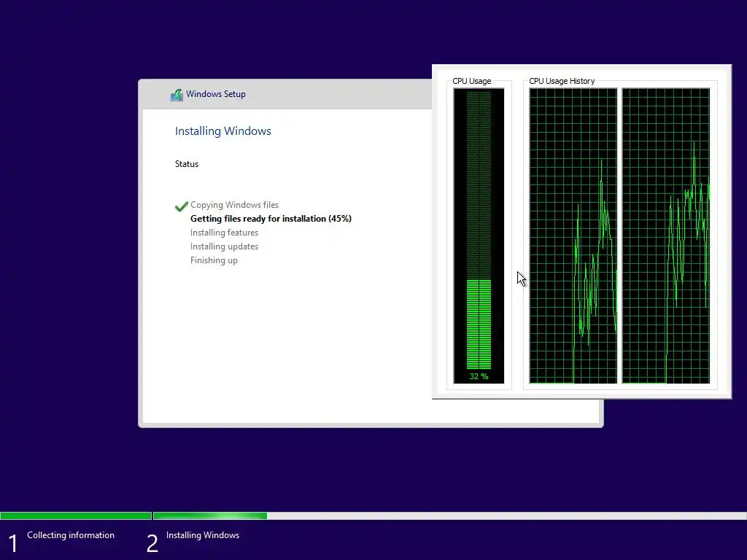
Task: Click the green checkmark beside Copying Windows files
Action: (x=181, y=206)
